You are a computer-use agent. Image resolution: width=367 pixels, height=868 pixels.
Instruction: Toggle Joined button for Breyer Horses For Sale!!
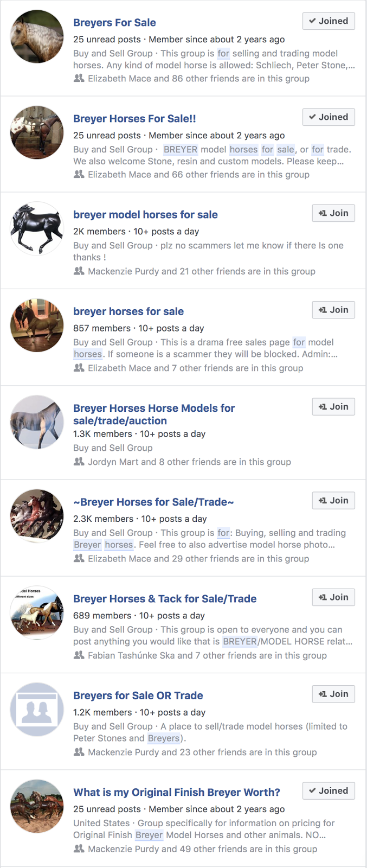click(x=329, y=117)
